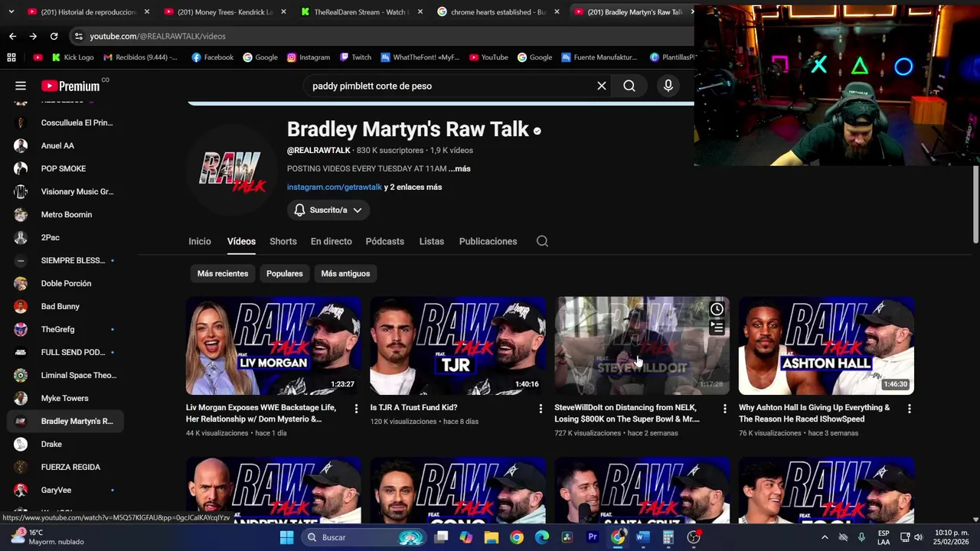The width and height of the screenshot is (980, 551).
Task: Start voice search with microphone
Action: coord(668,86)
